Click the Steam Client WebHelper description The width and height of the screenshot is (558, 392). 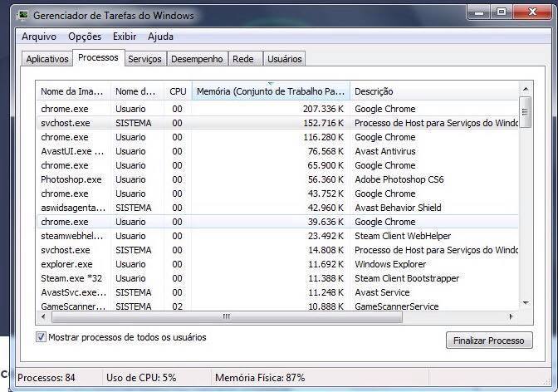(403, 236)
